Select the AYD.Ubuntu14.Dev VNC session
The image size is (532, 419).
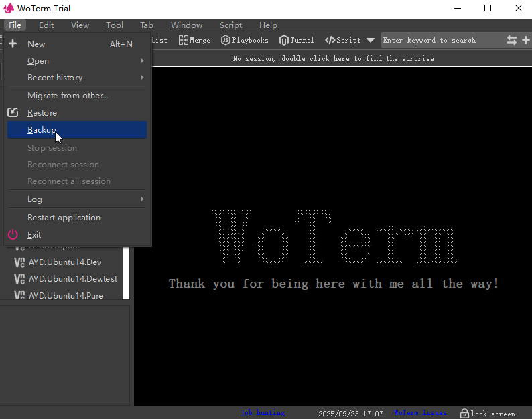point(64,262)
